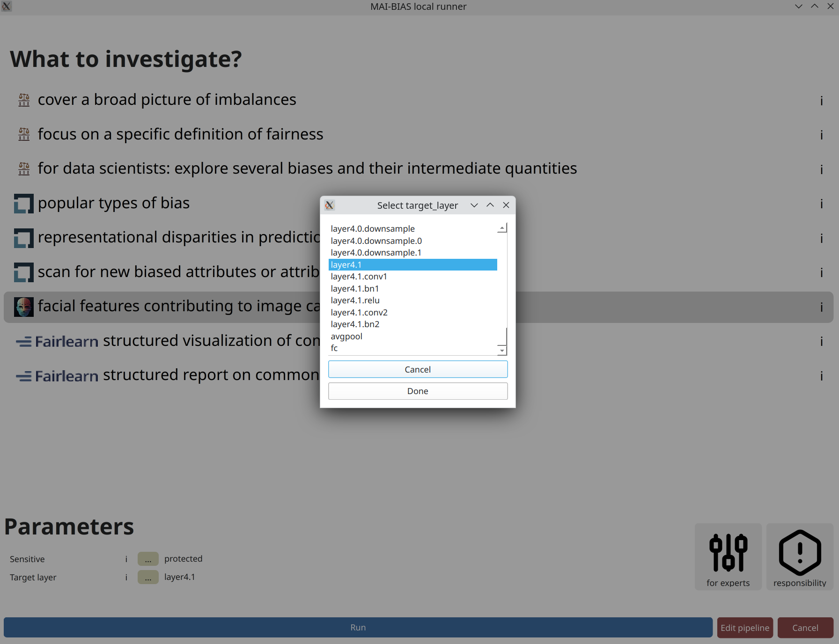Image resolution: width=839 pixels, height=644 pixels.
Task: Click the scales icon beside "cover a broad picture of imbalances"
Action: point(23,100)
